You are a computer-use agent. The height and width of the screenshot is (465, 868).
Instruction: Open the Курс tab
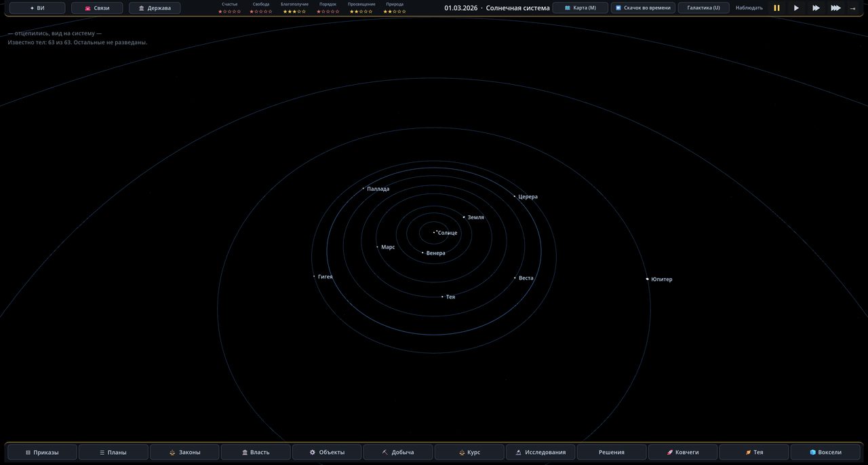coord(469,452)
